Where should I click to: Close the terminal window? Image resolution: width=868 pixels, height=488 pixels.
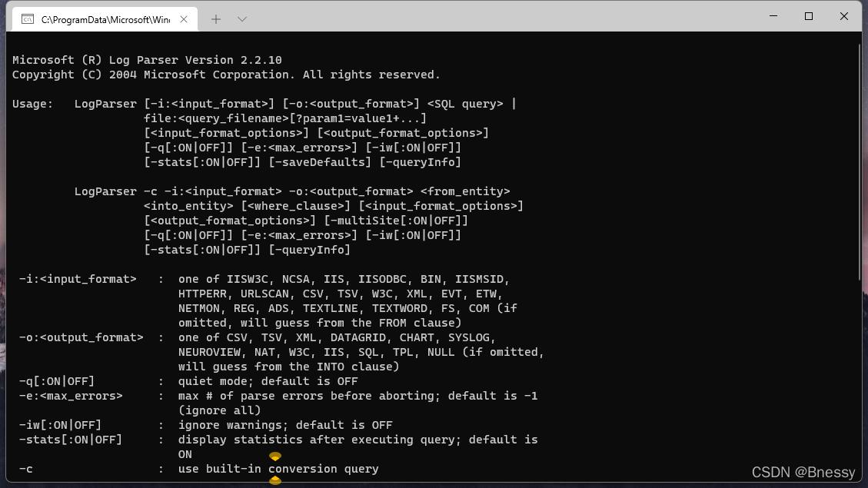[x=843, y=16]
